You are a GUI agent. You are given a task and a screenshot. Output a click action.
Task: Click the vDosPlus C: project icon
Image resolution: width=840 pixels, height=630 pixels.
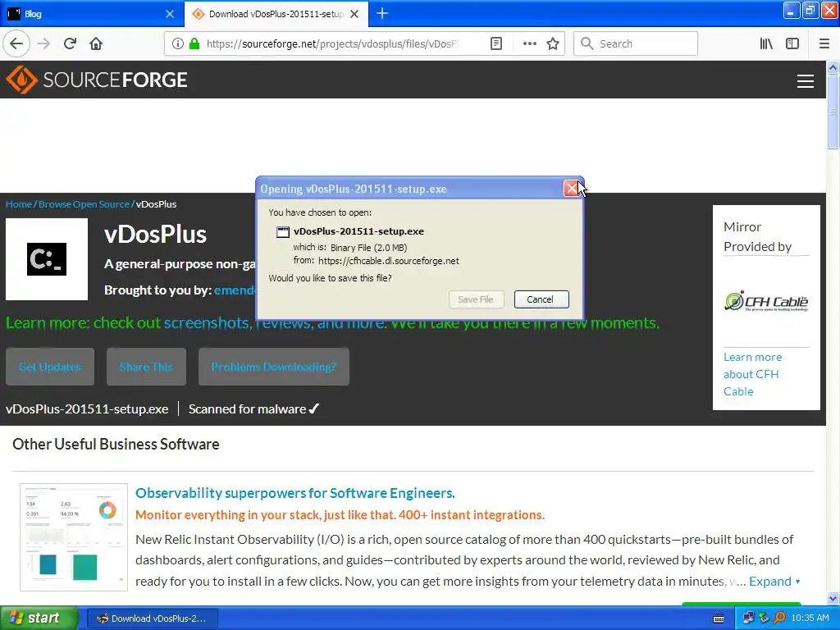point(47,259)
